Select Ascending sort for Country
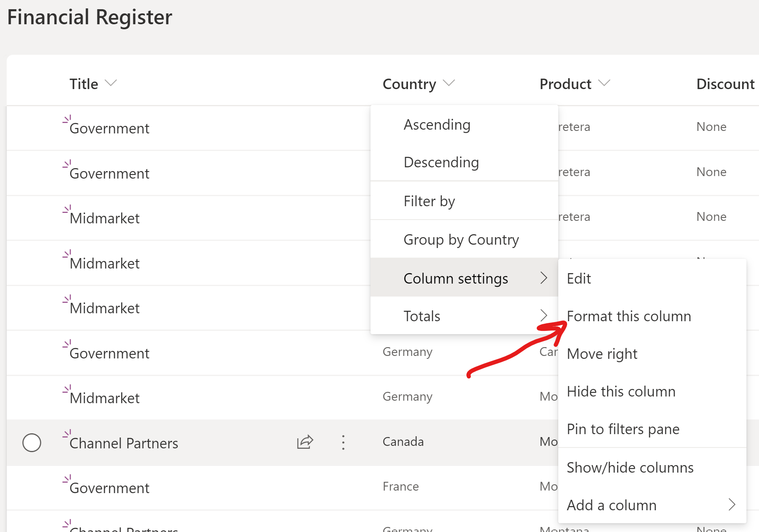The image size is (759, 532). tap(437, 124)
